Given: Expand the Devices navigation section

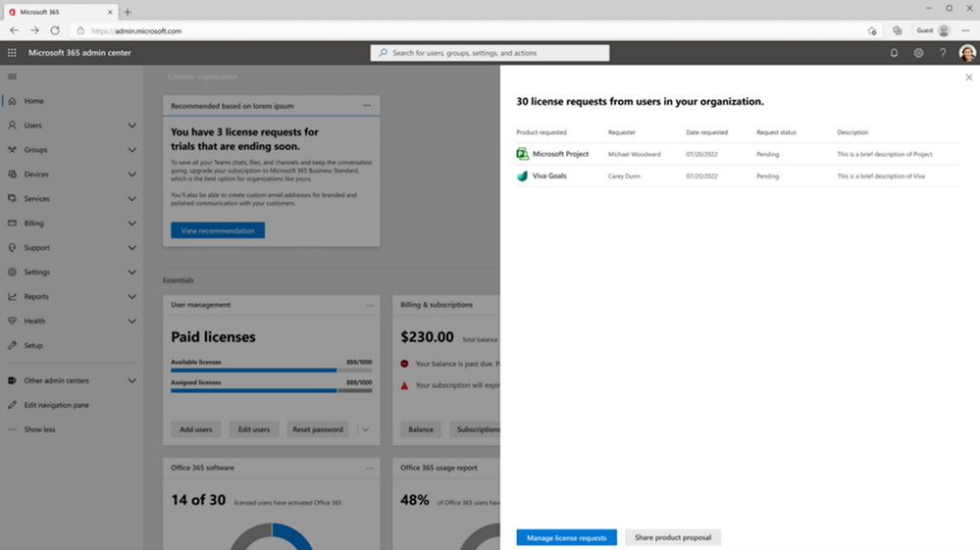Looking at the screenshot, I should tap(131, 175).
